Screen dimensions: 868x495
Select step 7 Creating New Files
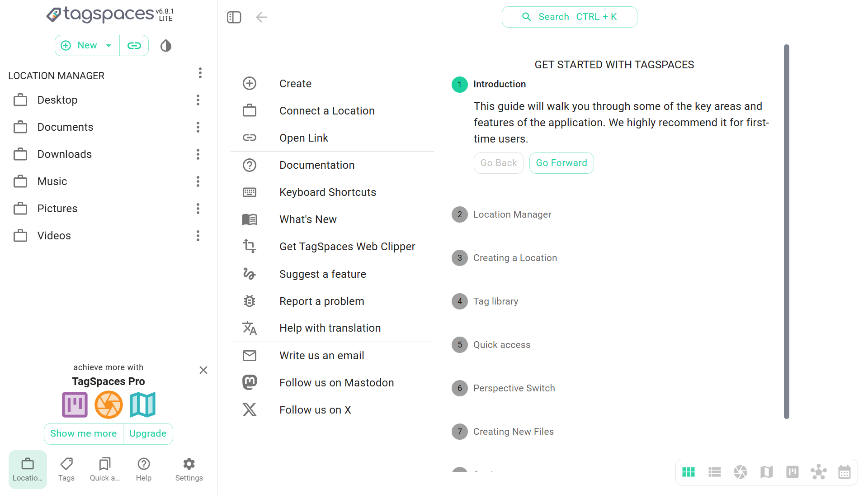(503, 432)
